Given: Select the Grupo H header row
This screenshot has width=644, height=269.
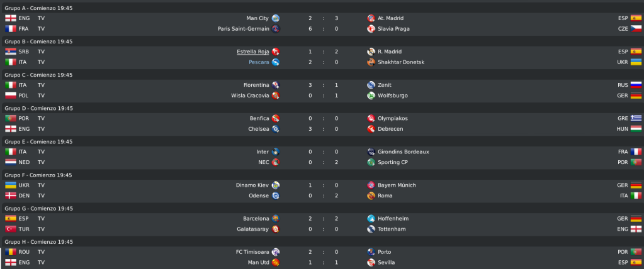Looking at the screenshot, I should pos(322,241).
